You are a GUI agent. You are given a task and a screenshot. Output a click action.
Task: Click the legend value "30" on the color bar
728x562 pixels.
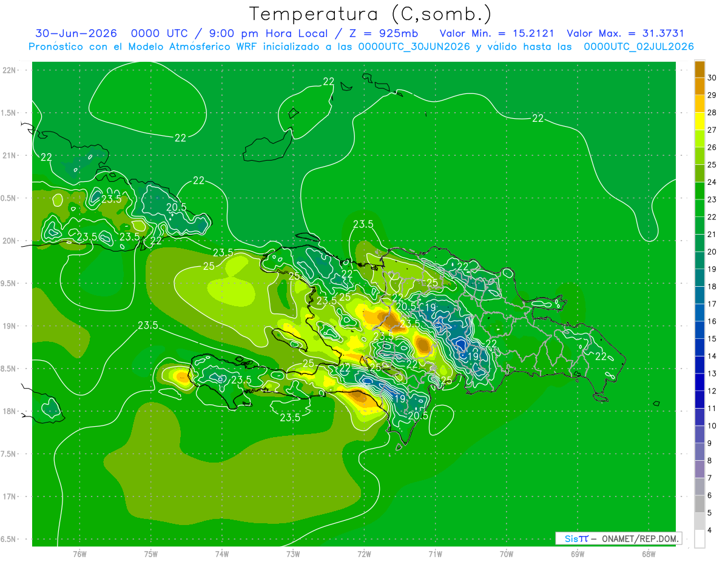pos(712,78)
